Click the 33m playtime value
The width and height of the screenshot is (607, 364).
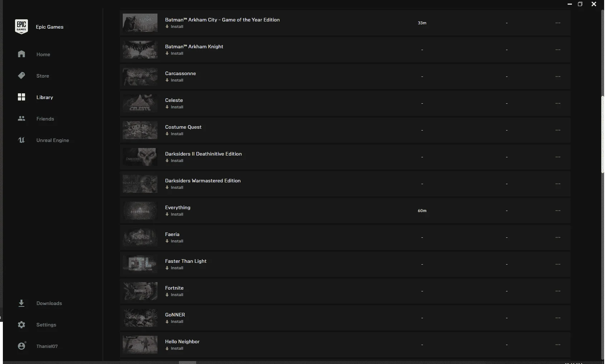(422, 23)
